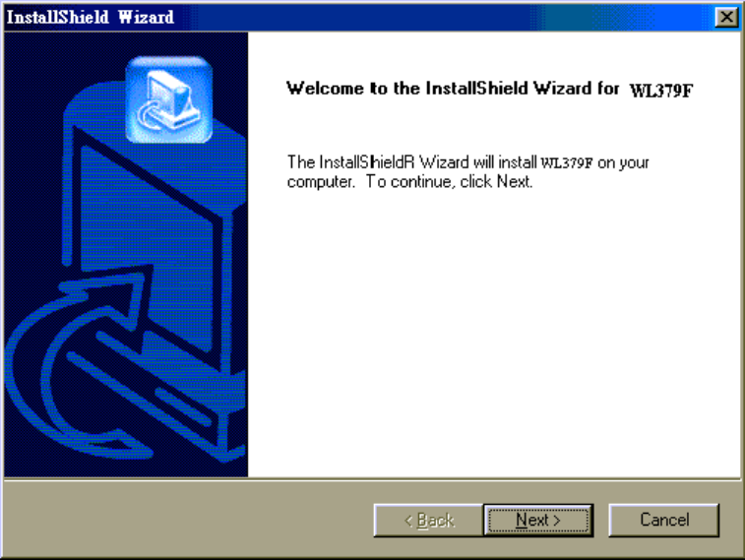The image size is (745, 560).
Task: Click the inline WL379F text in description
Action: (x=566, y=163)
